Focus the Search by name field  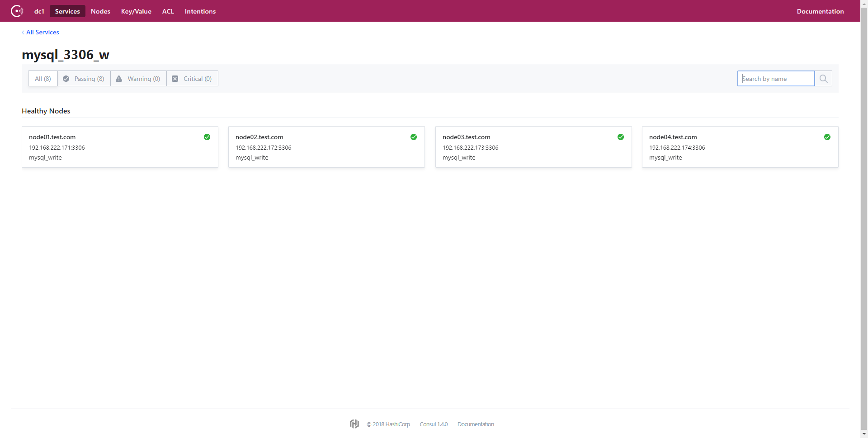tap(776, 79)
